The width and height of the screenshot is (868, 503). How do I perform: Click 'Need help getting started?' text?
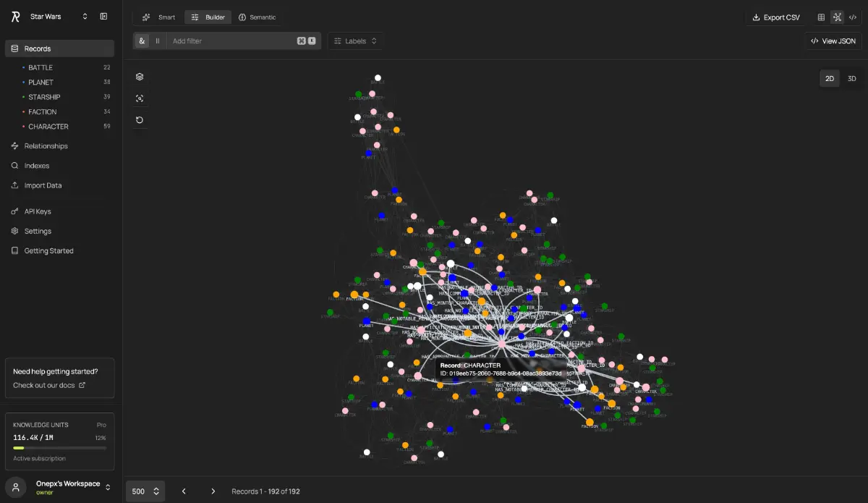tap(55, 371)
